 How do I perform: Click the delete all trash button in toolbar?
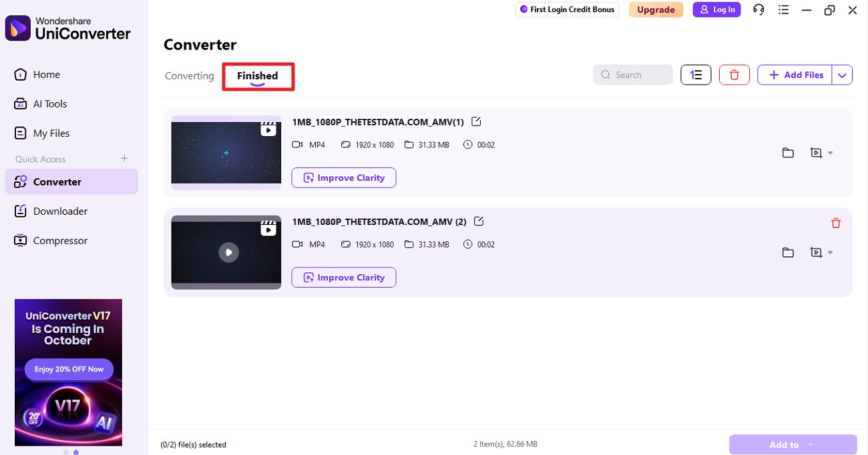tap(734, 75)
